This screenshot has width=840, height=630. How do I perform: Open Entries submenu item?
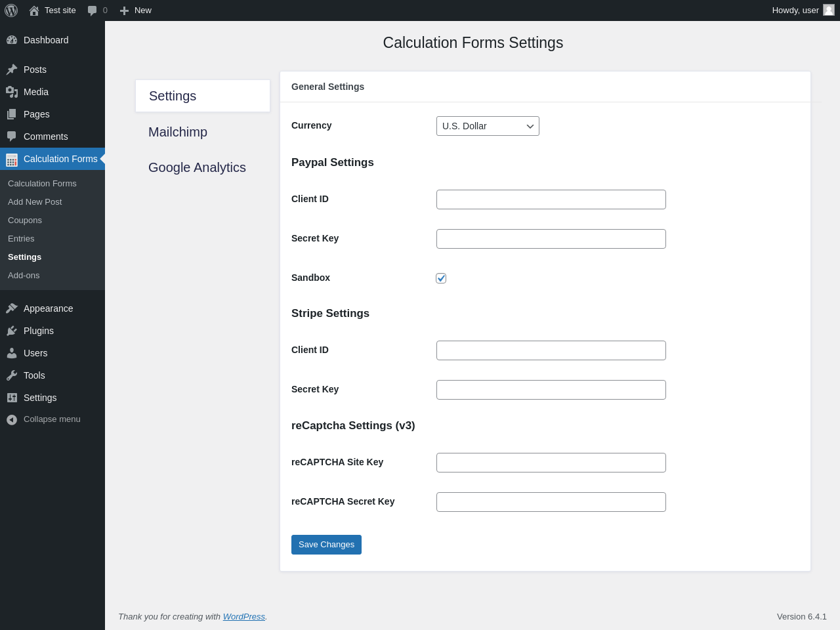tap(21, 239)
